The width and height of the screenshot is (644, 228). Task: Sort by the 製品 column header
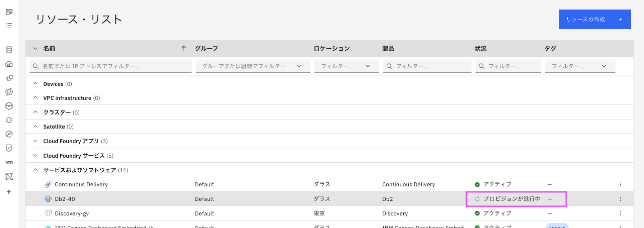point(388,49)
